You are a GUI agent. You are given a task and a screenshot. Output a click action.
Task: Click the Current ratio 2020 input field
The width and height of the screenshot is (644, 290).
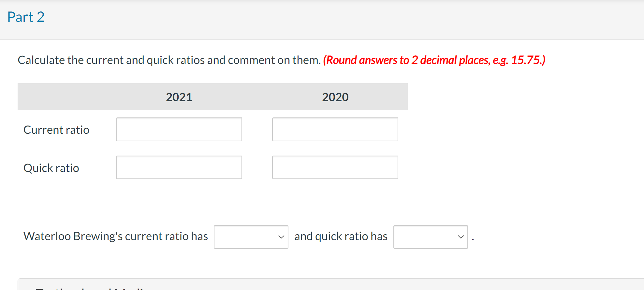335,129
